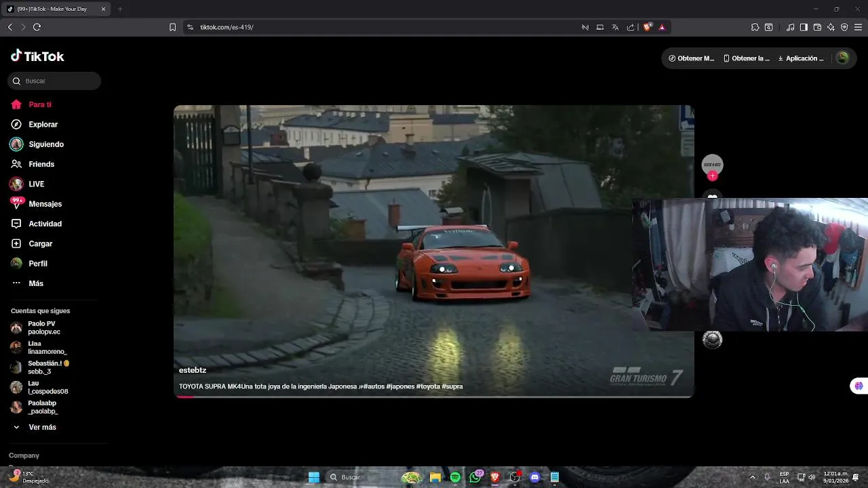868x488 pixels.
Task: Reload the TikTok page
Action: (37, 27)
